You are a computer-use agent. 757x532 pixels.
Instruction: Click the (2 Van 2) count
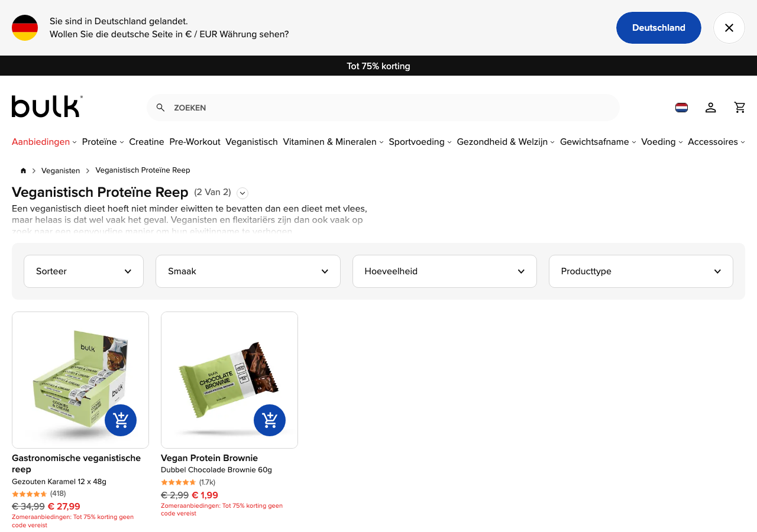[x=212, y=192]
